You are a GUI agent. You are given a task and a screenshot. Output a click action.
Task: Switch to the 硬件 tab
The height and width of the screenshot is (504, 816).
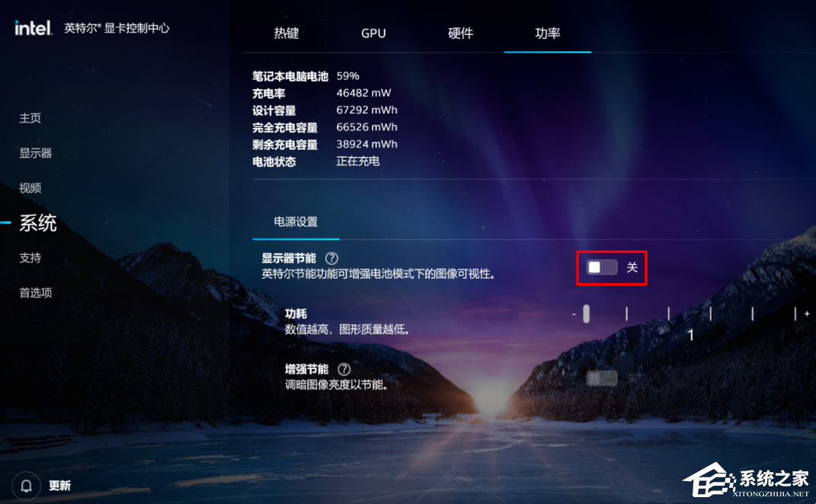[x=460, y=33]
